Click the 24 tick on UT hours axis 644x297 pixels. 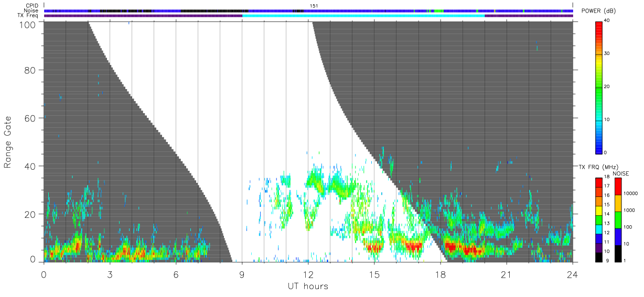(x=572, y=274)
